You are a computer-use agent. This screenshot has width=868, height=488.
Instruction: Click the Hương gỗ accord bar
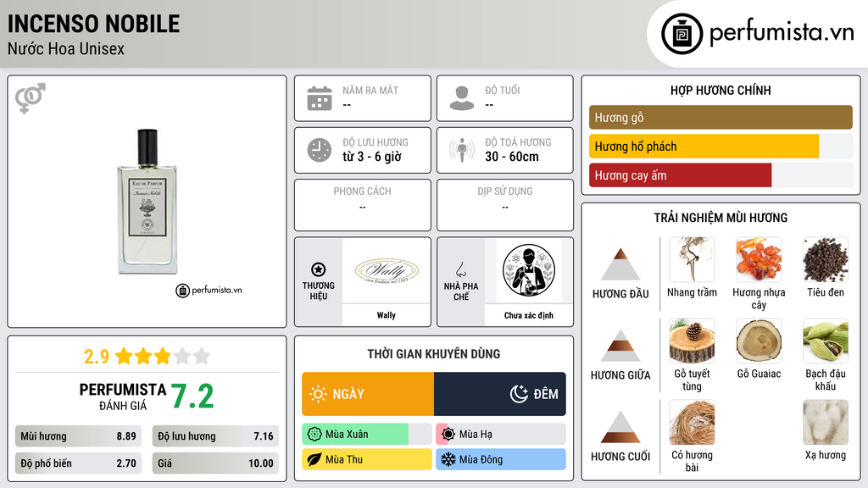coord(721,117)
